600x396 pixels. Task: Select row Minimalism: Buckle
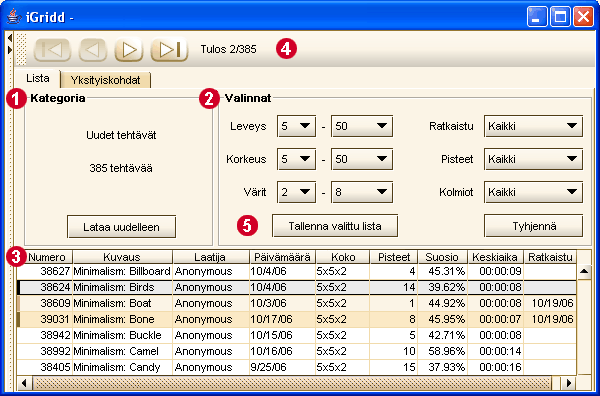(x=297, y=336)
